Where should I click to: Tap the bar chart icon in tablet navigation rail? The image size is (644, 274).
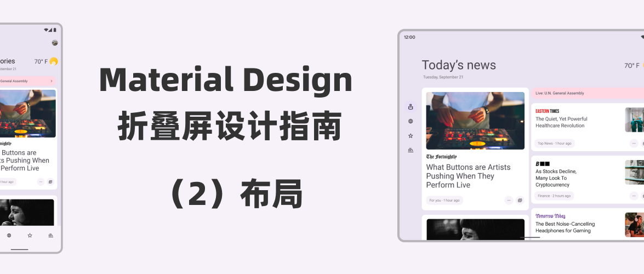pyautogui.click(x=411, y=150)
